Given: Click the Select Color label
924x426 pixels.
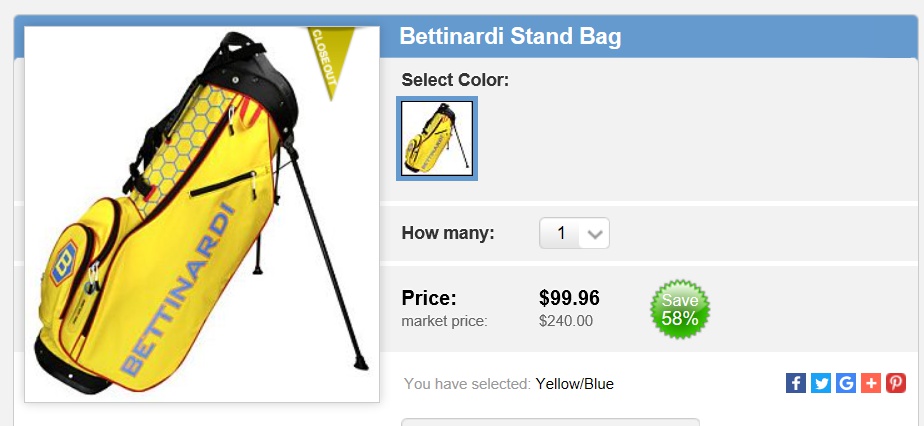Looking at the screenshot, I should point(455,80).
